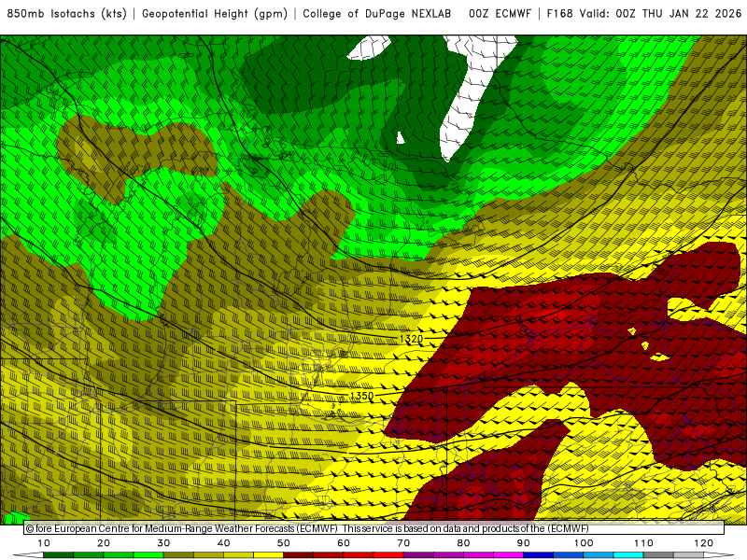Click the legend value 30
The width and height of the screenshot is (747, 560).
163,543
